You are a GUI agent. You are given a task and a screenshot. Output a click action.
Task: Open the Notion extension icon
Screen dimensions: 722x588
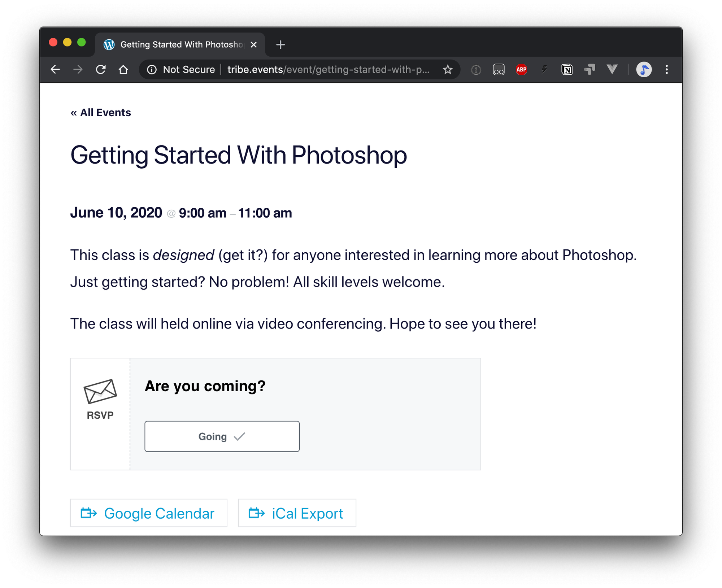coord(567,69)
